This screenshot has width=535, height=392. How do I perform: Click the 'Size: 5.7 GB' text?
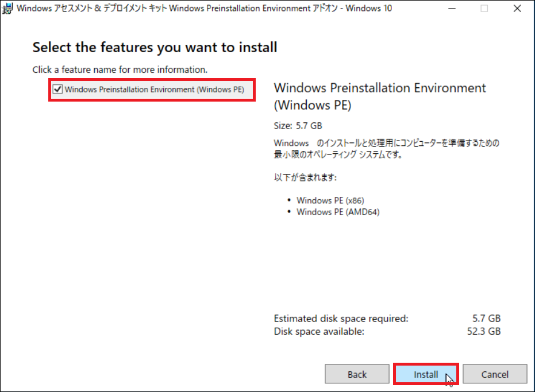(x=298, y=126)
